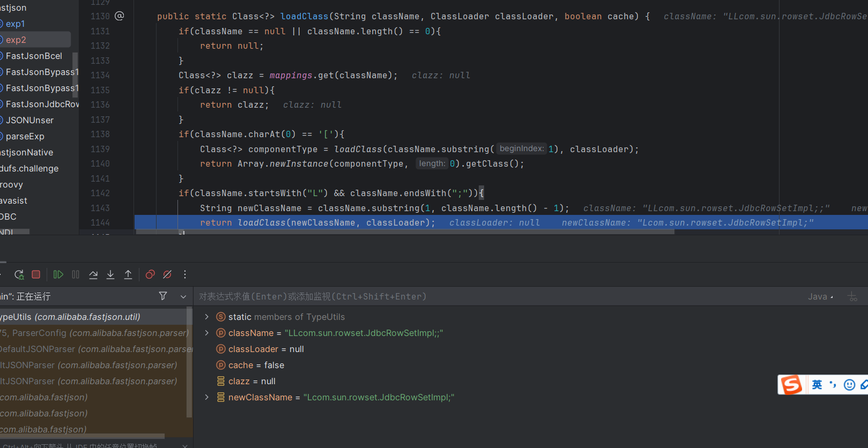The height and width of the screenshot is (448, 868).
Task: Open exp1 in project tree
Action: [x=15, y=24]
